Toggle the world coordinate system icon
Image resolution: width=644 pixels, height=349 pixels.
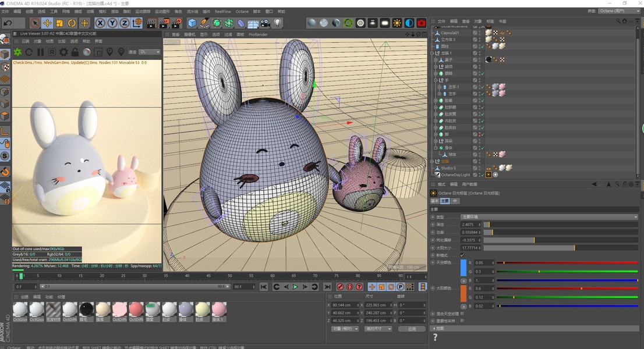pyautogui.click(x=137, y=23)
